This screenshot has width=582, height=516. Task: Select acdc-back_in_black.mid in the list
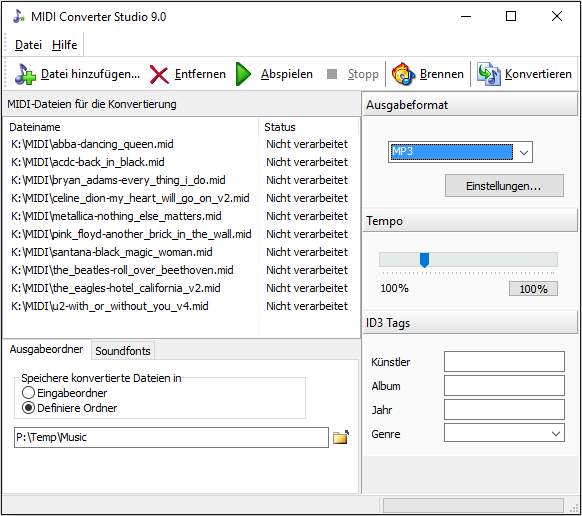(x=88, y=162)
